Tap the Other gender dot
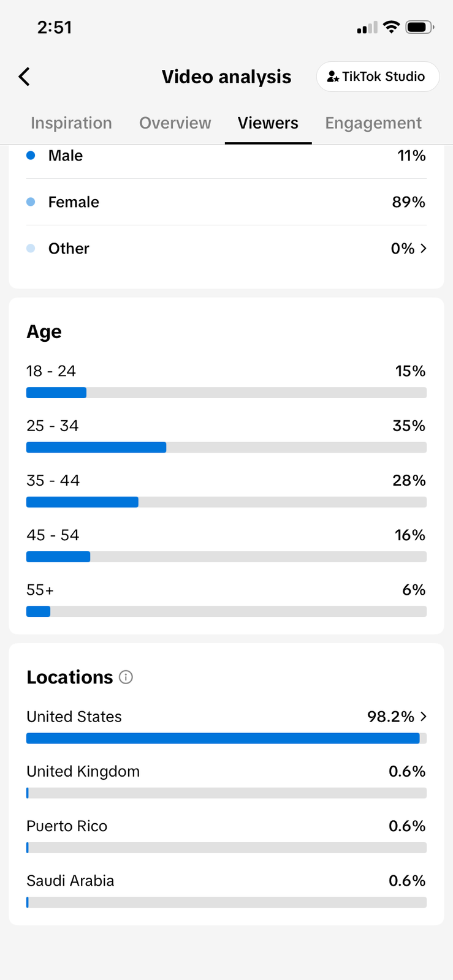This screenshot has height=980, width=453. [x=31, y=249]
